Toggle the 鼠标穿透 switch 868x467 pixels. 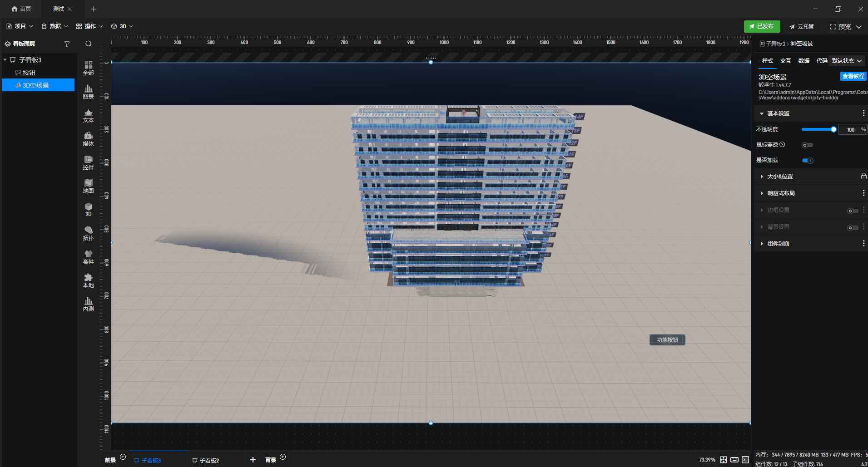807,145
